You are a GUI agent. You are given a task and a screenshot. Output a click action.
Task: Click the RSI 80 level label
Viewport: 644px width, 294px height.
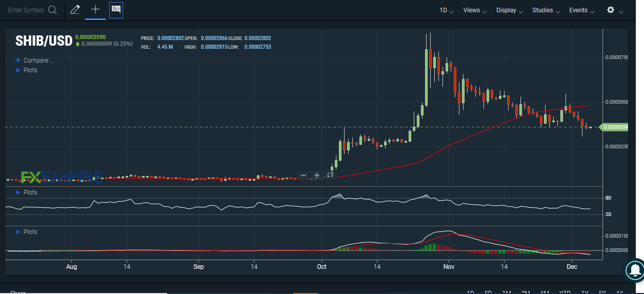coord(609,198)
